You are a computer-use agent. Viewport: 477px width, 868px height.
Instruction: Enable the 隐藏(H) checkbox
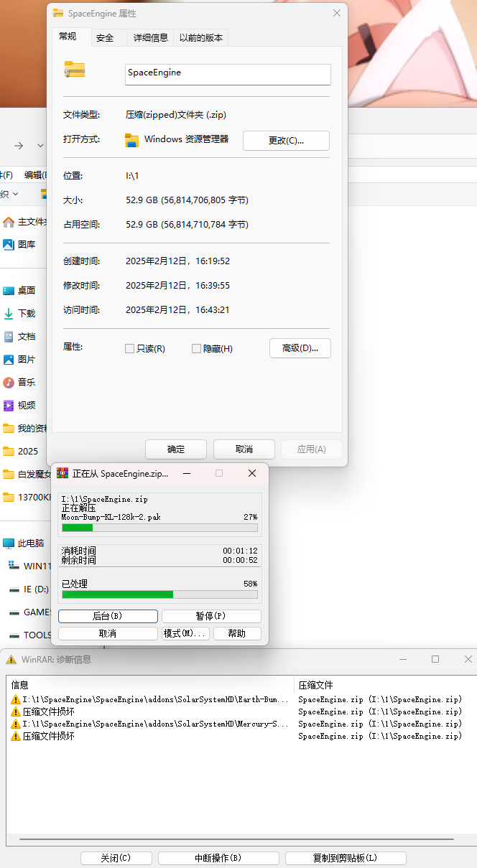tap(196, 349)
